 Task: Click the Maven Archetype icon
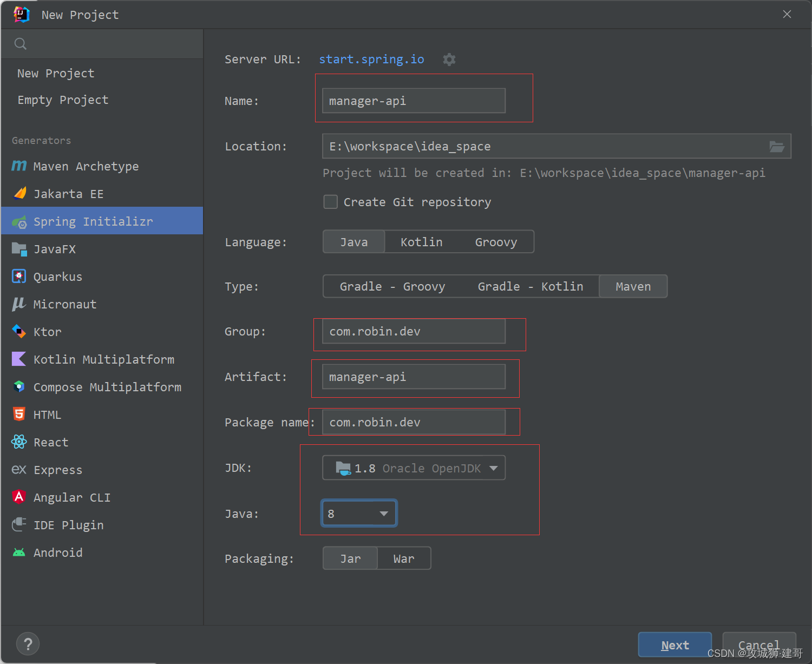coord(19,166)
